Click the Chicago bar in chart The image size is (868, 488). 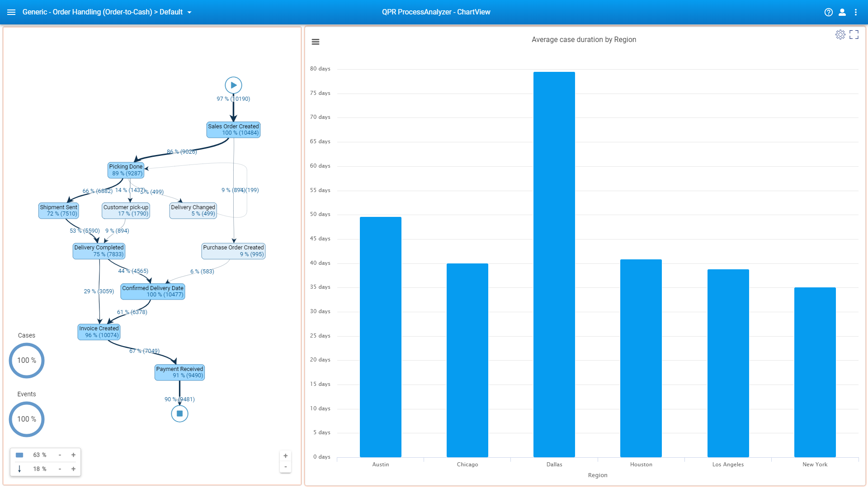coord(467,360)
